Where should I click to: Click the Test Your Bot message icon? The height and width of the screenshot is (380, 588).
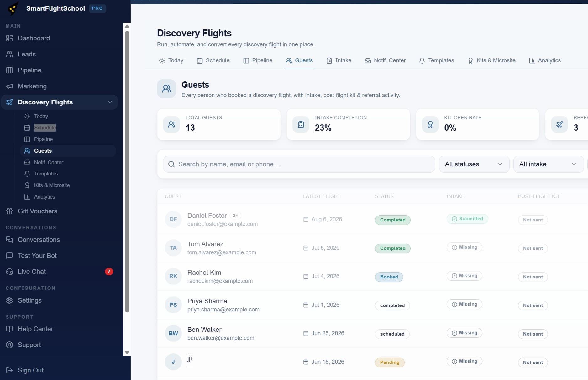tap(9, 256)
